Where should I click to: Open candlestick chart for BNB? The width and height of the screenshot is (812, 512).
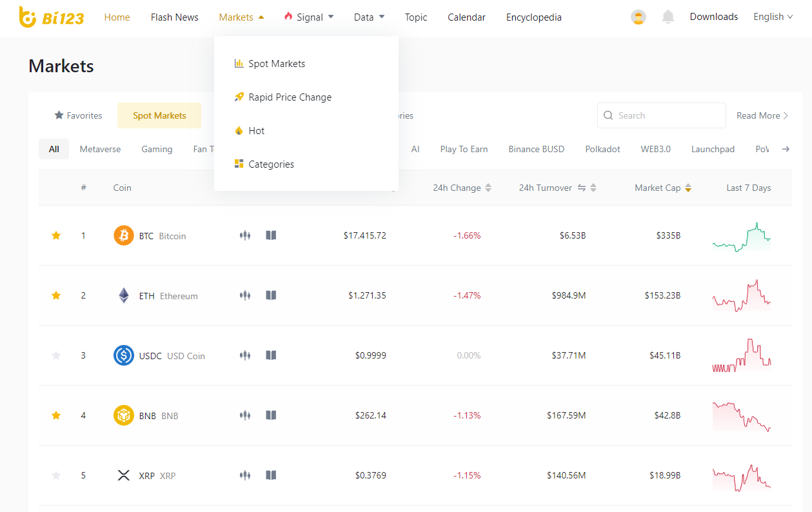tap(245, 415)
